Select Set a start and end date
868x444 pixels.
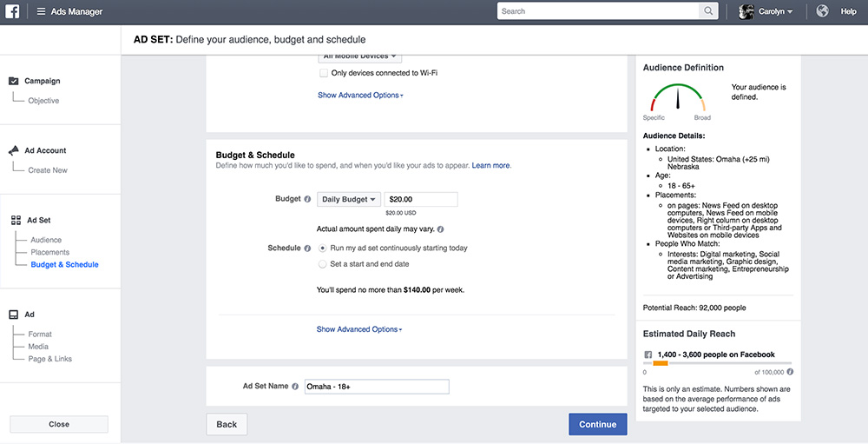[x=322, y=264]
